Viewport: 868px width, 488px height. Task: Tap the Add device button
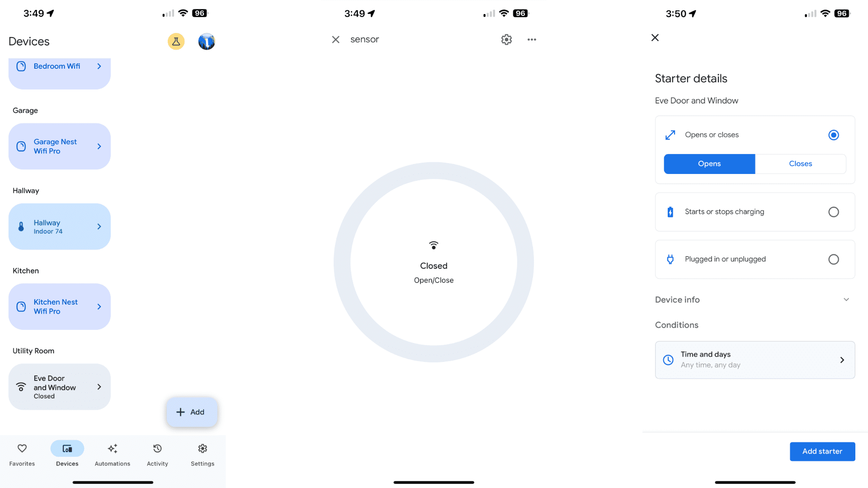coord(189,412)
